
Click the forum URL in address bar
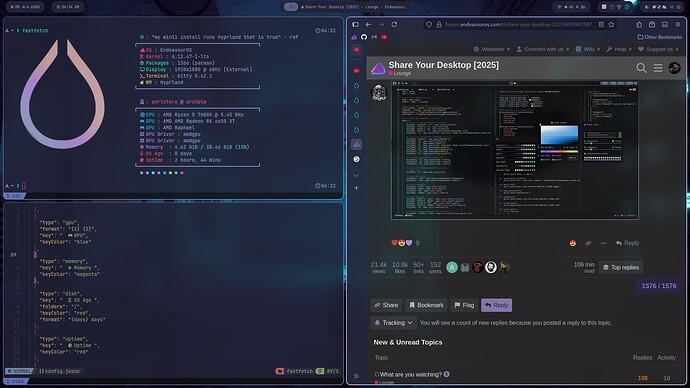pos(518,25)
